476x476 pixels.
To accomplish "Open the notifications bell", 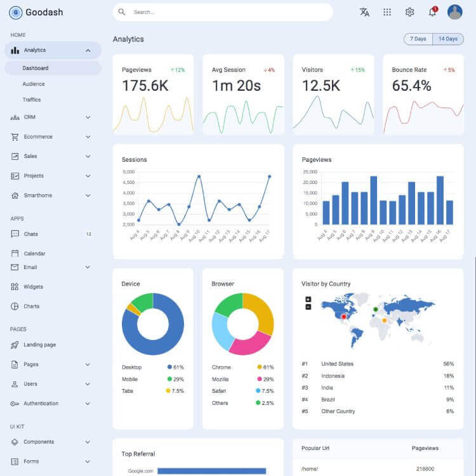I will point(433,12).
